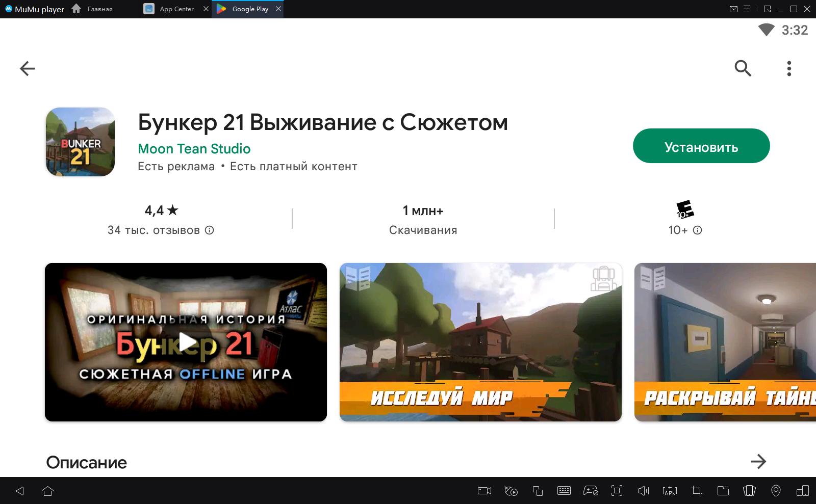Open the Moon Tean Studio developer page
Screen dimensions: 816x504
coord(194,149)
